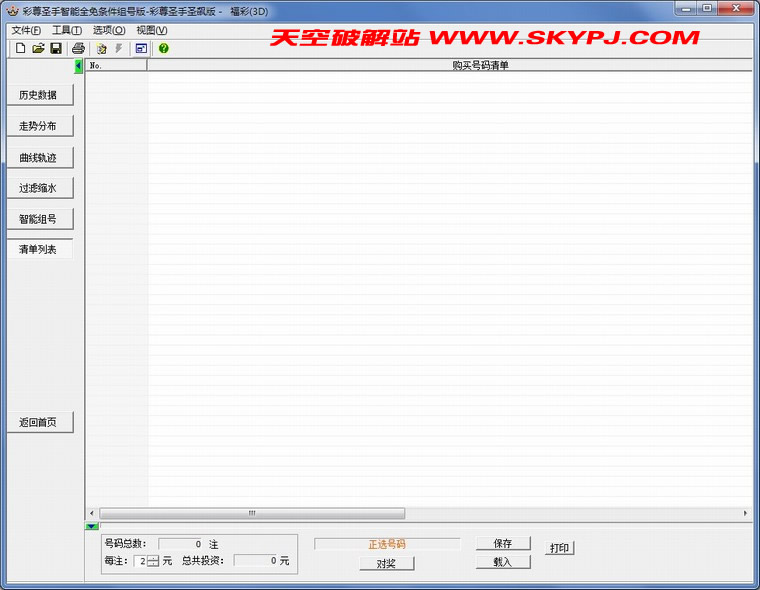
Task: Click the green Help question mark icon
Action: tap(164, 48)
